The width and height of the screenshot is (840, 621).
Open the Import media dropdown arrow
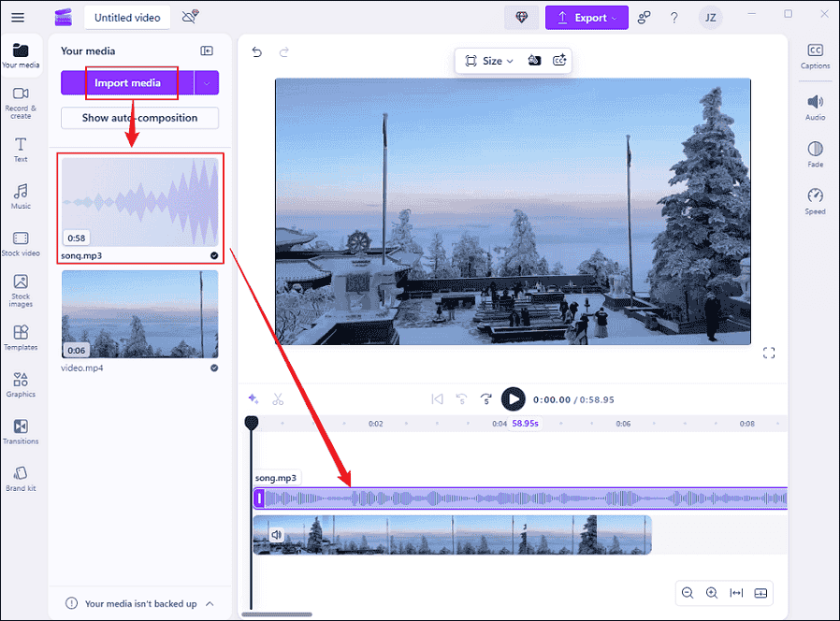click(205, 83)
